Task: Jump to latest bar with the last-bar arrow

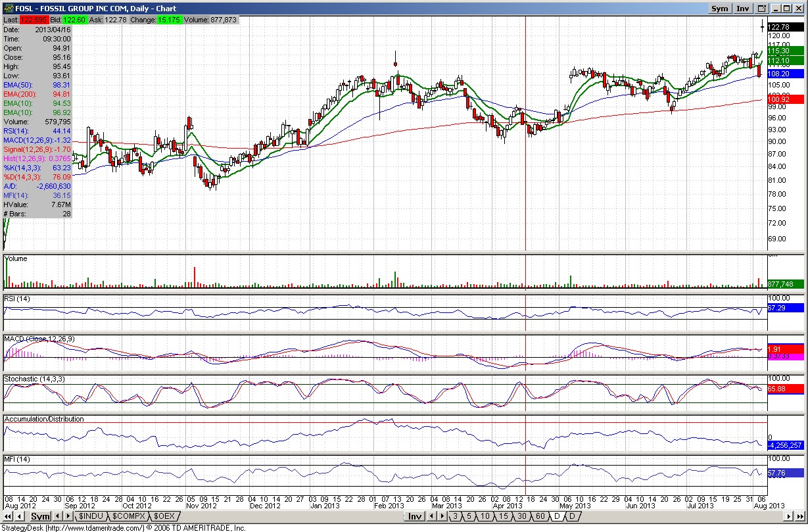Action: [x=799, y=516]
